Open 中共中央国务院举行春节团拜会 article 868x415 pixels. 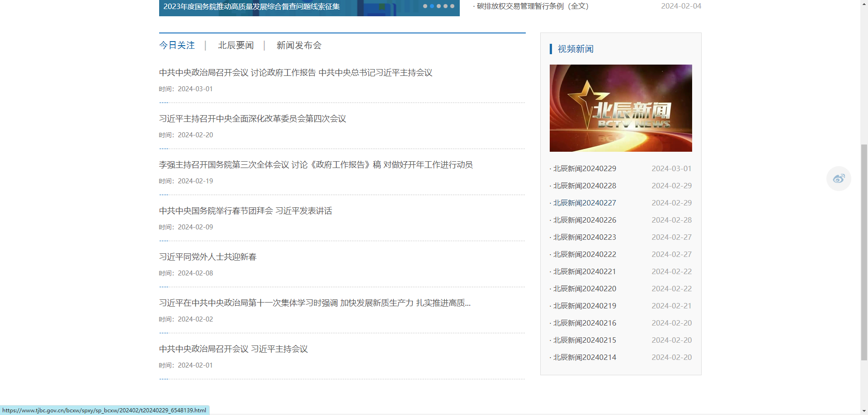tap(245, 211)
